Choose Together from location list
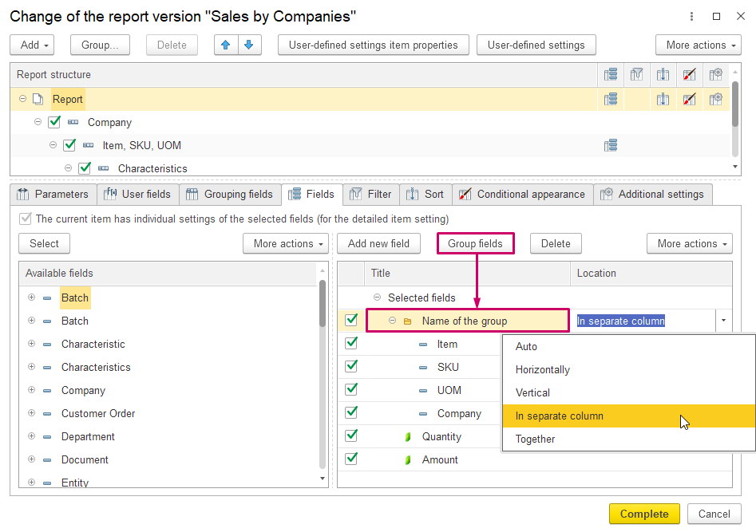The image size is (756, 532). pos(629,439)
